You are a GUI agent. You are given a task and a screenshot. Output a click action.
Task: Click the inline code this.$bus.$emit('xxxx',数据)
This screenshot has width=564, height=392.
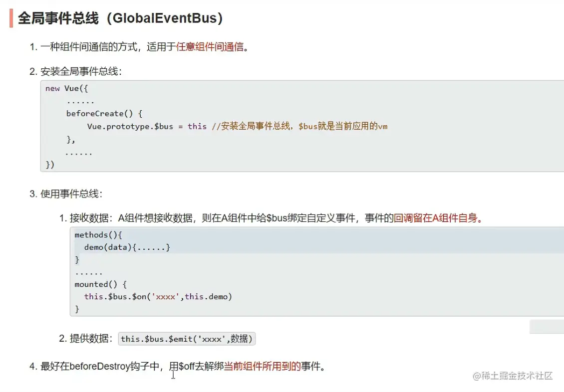point(187,339)
